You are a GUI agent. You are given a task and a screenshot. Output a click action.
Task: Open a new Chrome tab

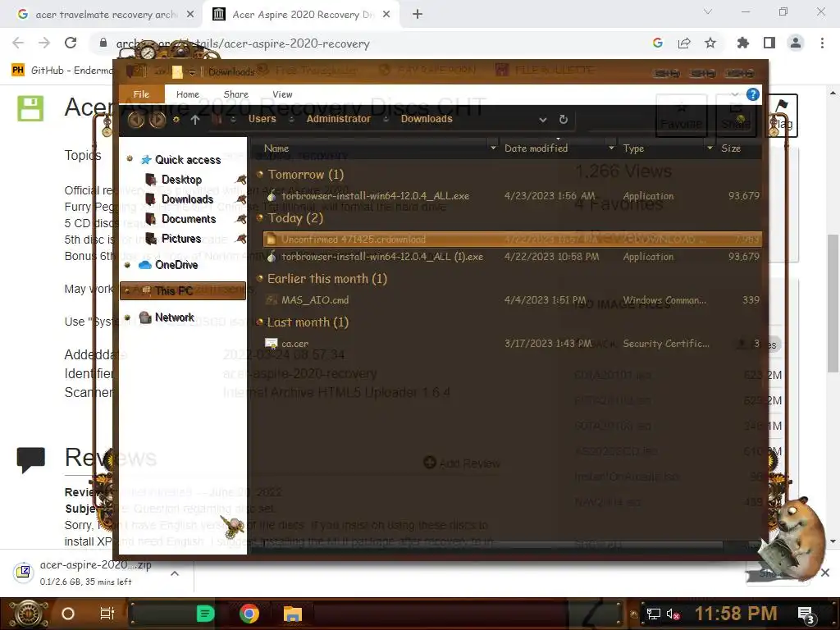[418, 15]
